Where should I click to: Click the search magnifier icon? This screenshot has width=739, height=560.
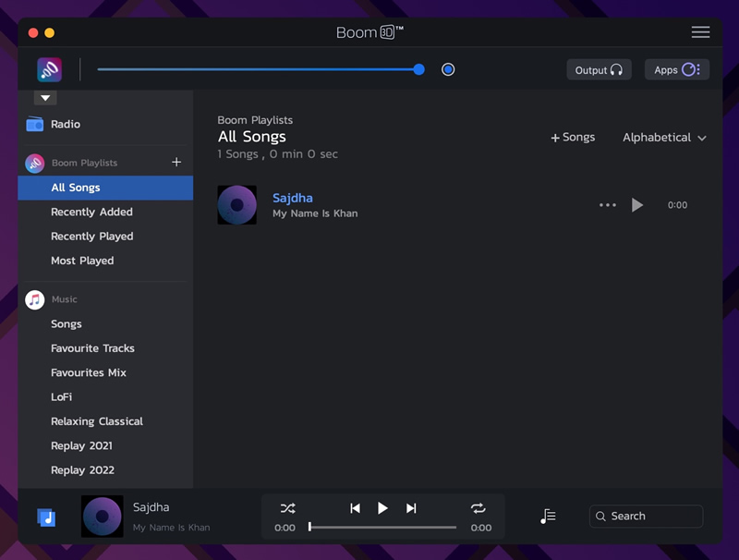pyautogui.click(x=600, y=517)
